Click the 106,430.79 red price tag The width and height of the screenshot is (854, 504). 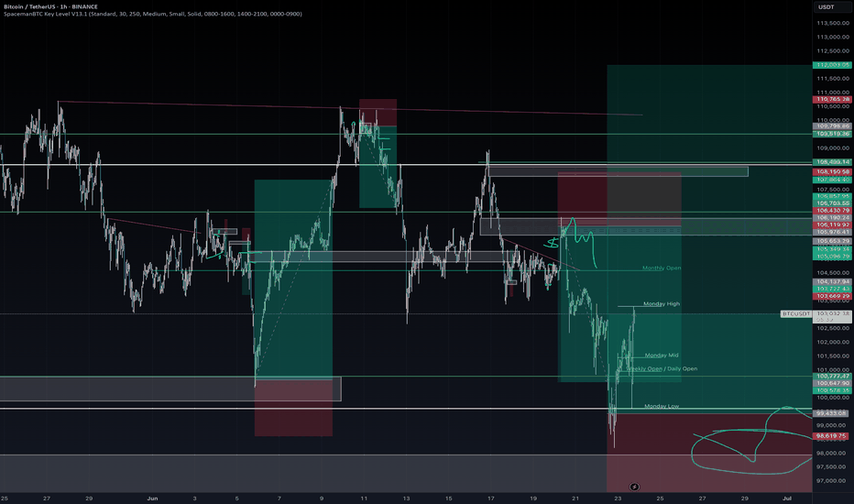pos(832,211)
